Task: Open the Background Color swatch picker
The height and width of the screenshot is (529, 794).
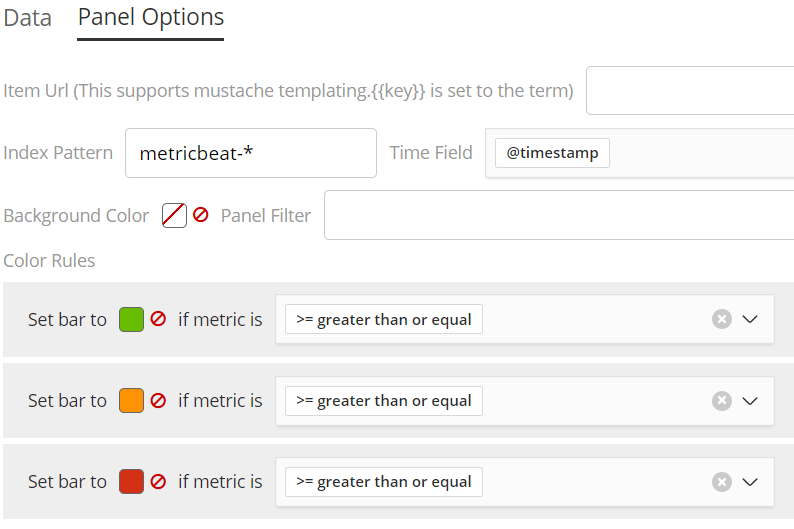Action: point(174,215)
